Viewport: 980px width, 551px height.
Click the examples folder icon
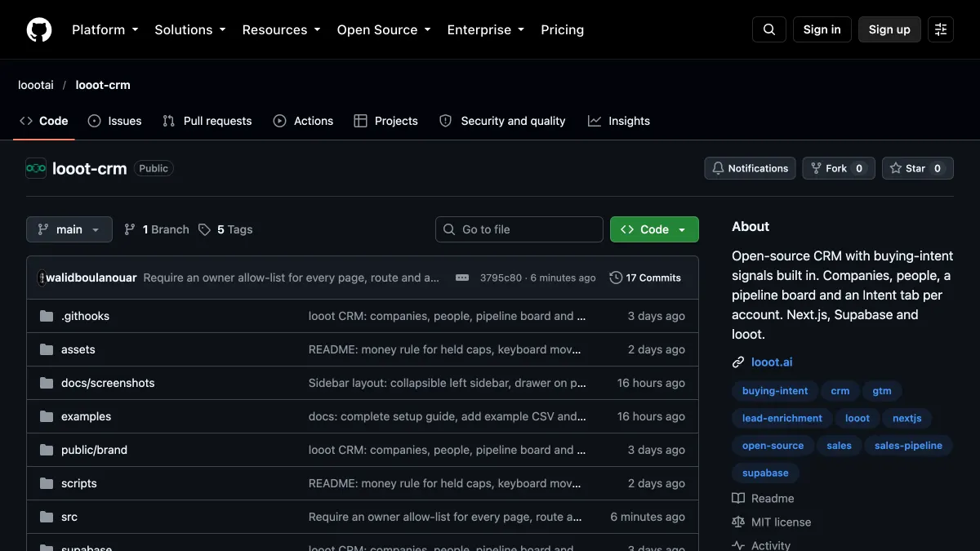47,416
